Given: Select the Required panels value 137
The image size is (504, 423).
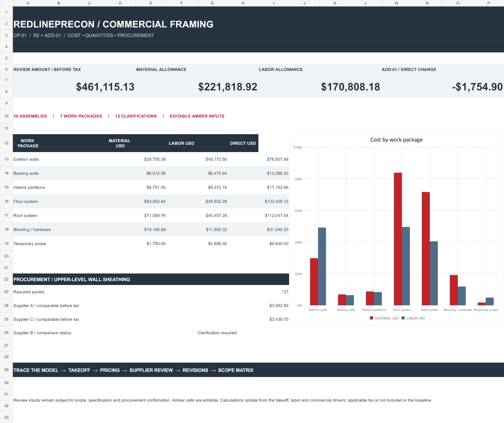Looking at the screenshot, I should tap(285, 292).
